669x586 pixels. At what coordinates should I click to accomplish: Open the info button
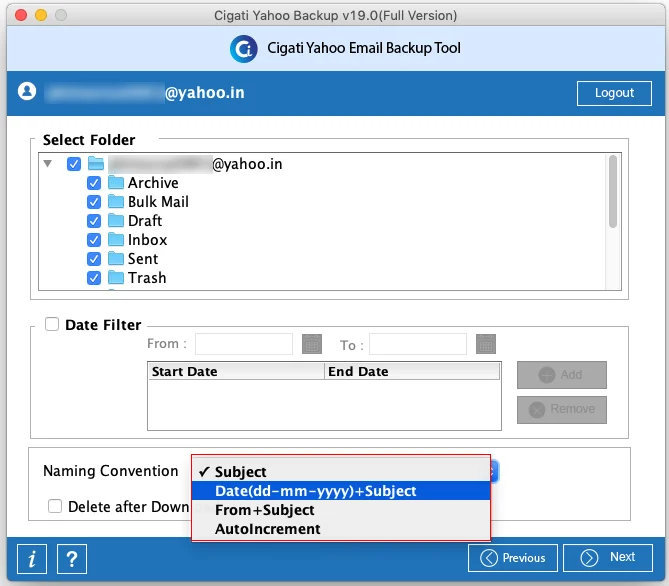click(x=32, y=559)
